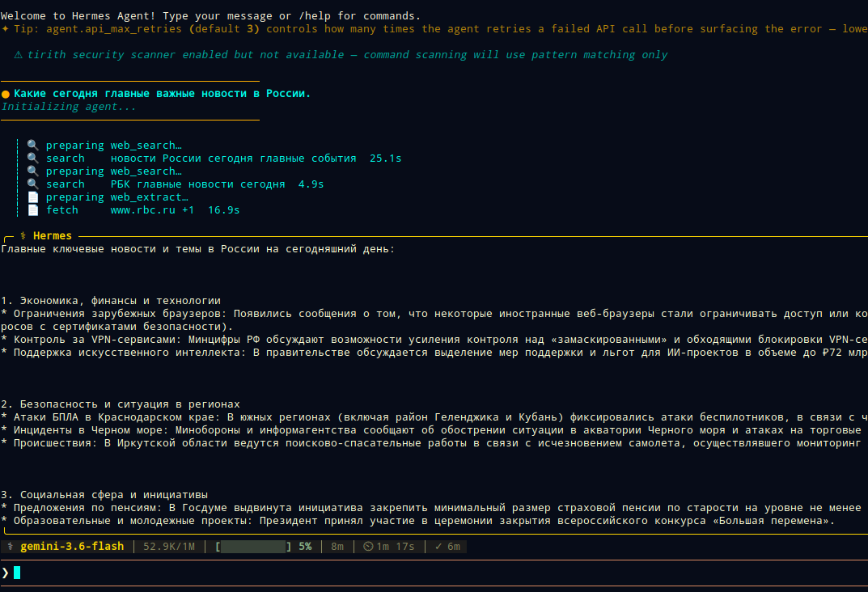
Task: Click the heading '1. Экономика, финансы и технологии'
Action: (x=111, y=300)
